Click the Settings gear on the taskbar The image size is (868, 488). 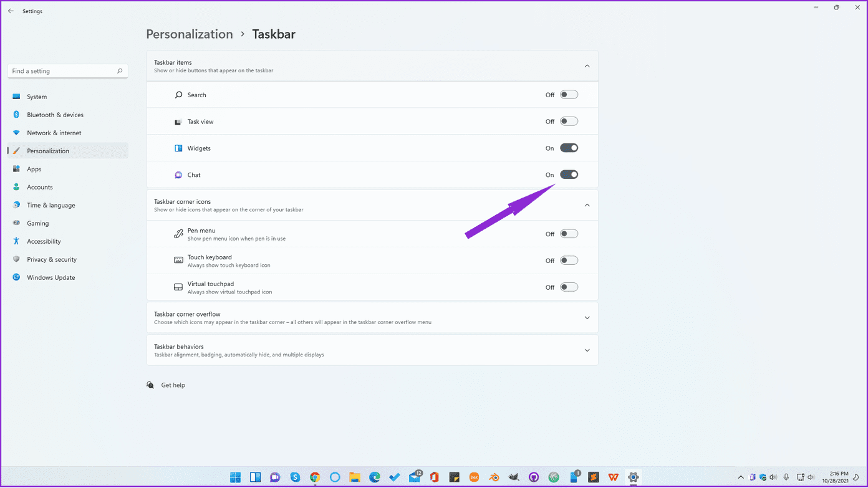[634, 477]
